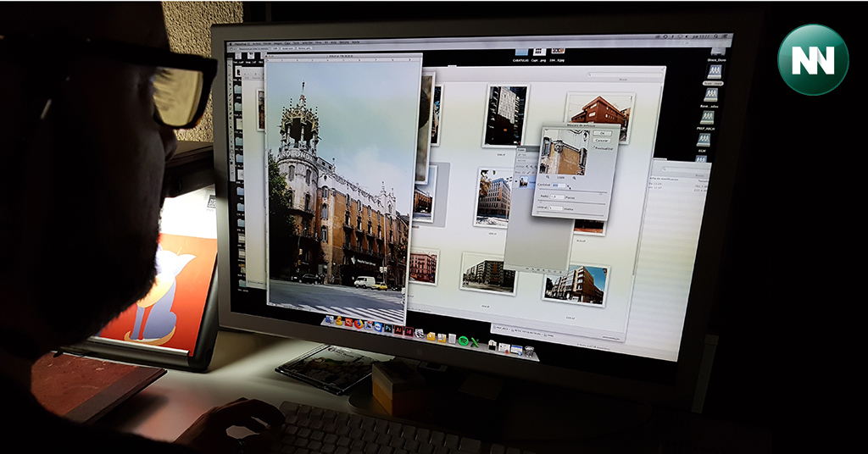This screenshot has height=454, width=868.
Task: Launch Illustrator from the Dock
Action: [x=398, y=329]
